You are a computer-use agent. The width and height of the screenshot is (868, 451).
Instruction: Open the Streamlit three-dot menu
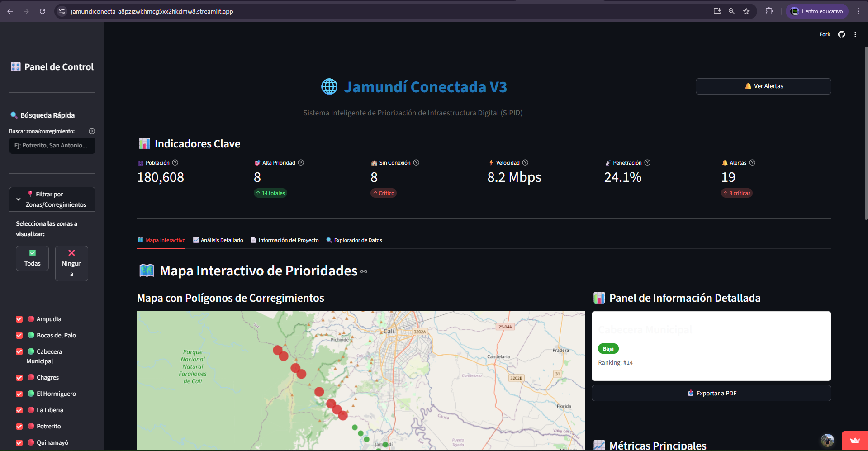855,34
